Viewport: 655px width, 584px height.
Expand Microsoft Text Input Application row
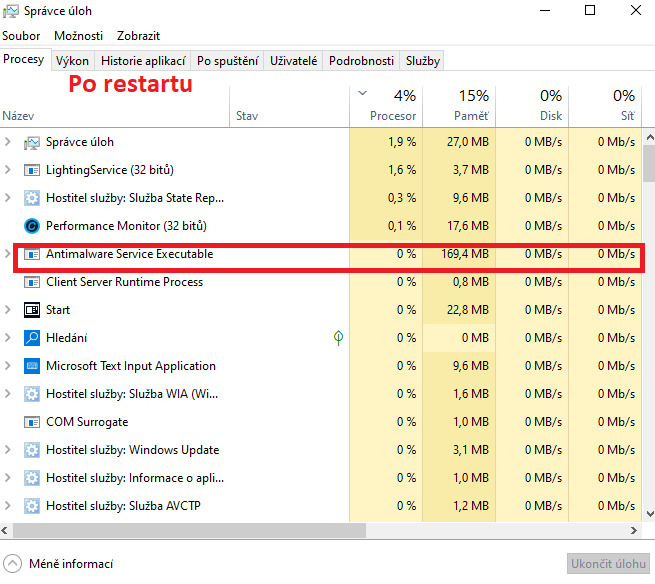(8, 366)
